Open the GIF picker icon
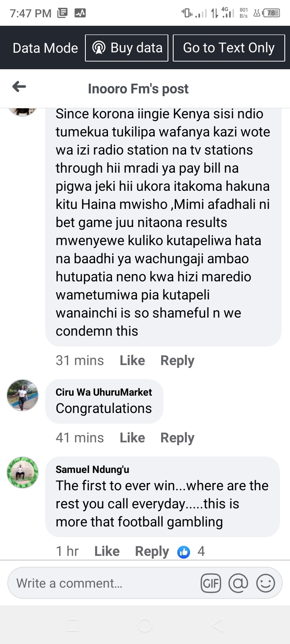The width and height of the screenshot is (290, 644). [211, 583]
